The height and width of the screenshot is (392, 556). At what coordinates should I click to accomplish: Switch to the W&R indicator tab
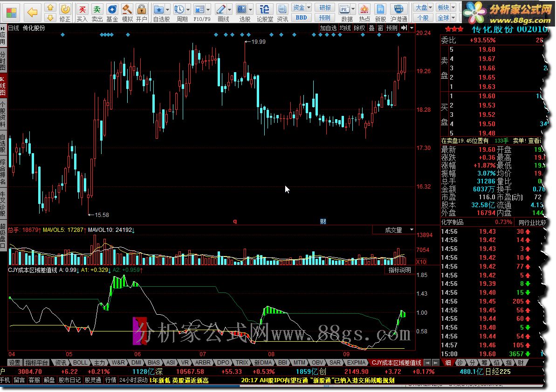118,363
